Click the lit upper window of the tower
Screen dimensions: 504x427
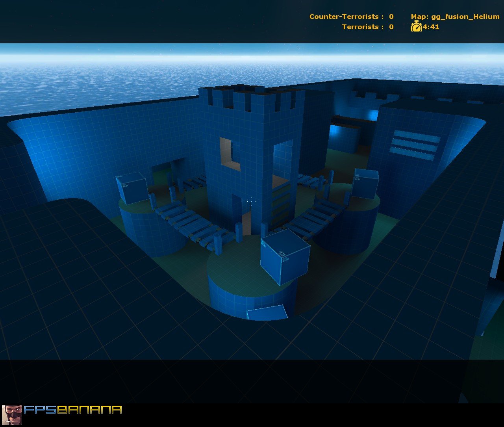point(226,152)
